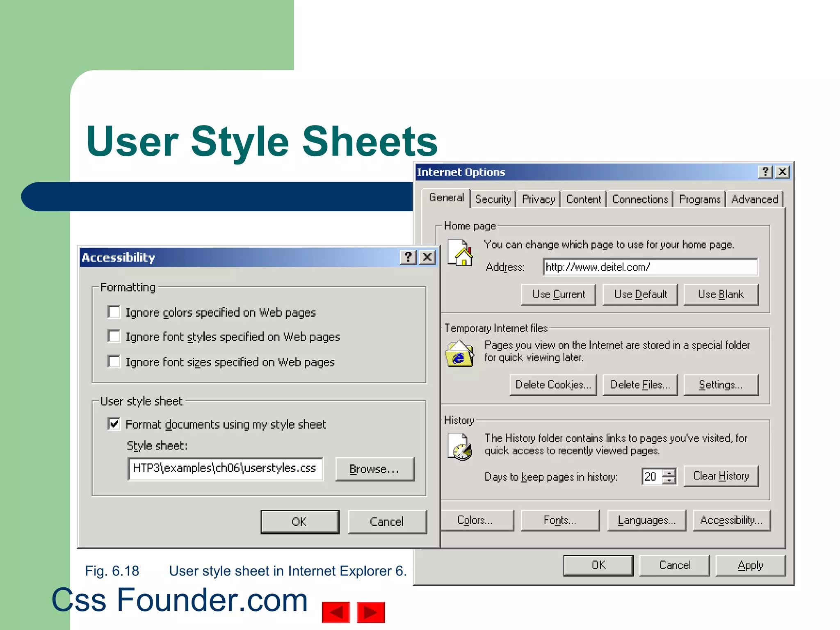Confirm the Accessibility dialog with OK
840x630 pixels.
click(300, 522)
